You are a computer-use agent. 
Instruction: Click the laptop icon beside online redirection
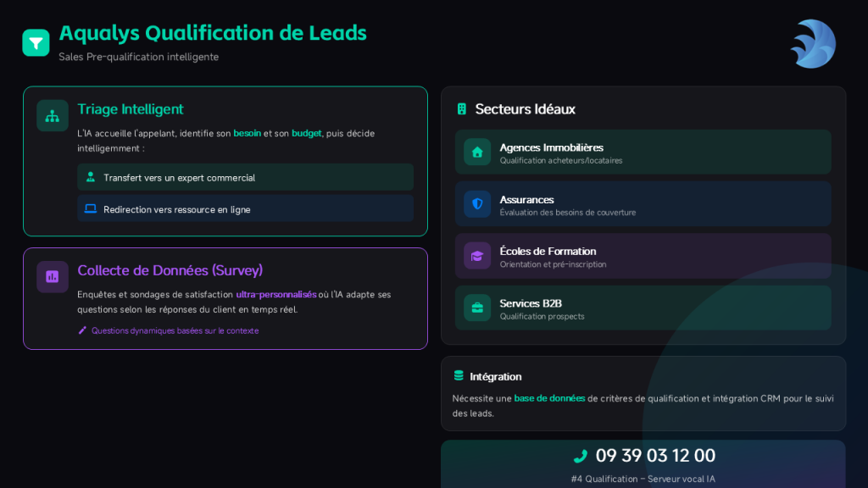tap(91, 208)
